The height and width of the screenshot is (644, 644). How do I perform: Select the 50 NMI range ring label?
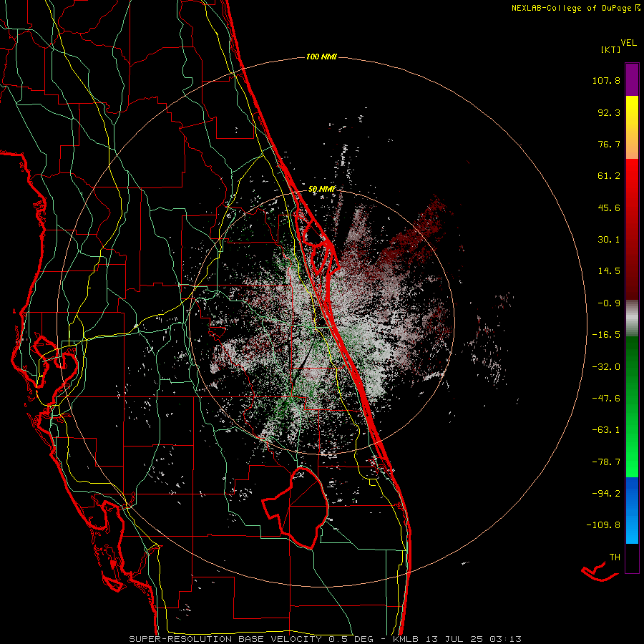click(x=322, y=190)
